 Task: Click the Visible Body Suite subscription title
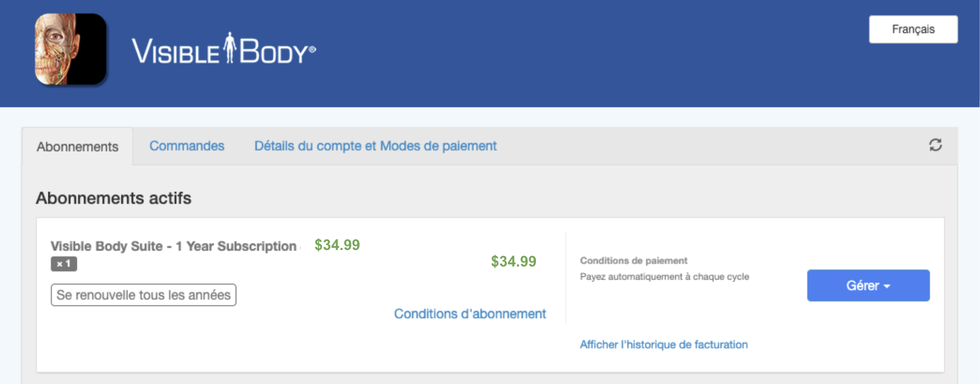[x=173, y=246]
